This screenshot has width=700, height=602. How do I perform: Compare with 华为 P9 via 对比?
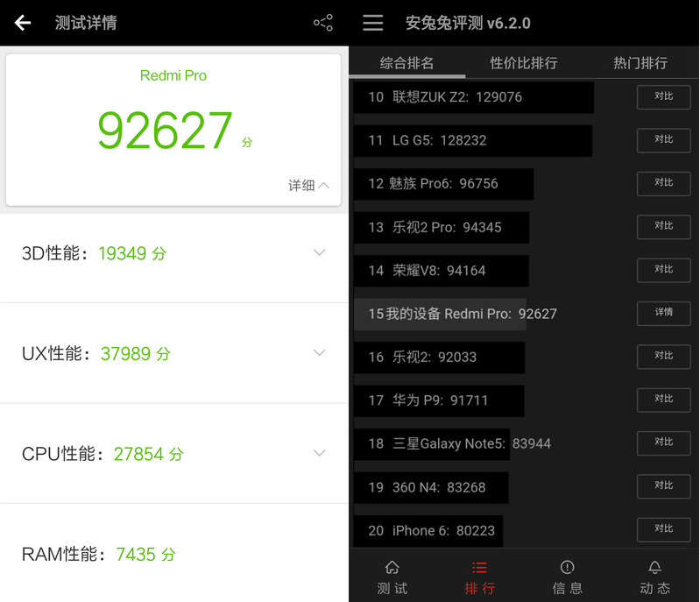pyautogui.click(x=664, y=400)
